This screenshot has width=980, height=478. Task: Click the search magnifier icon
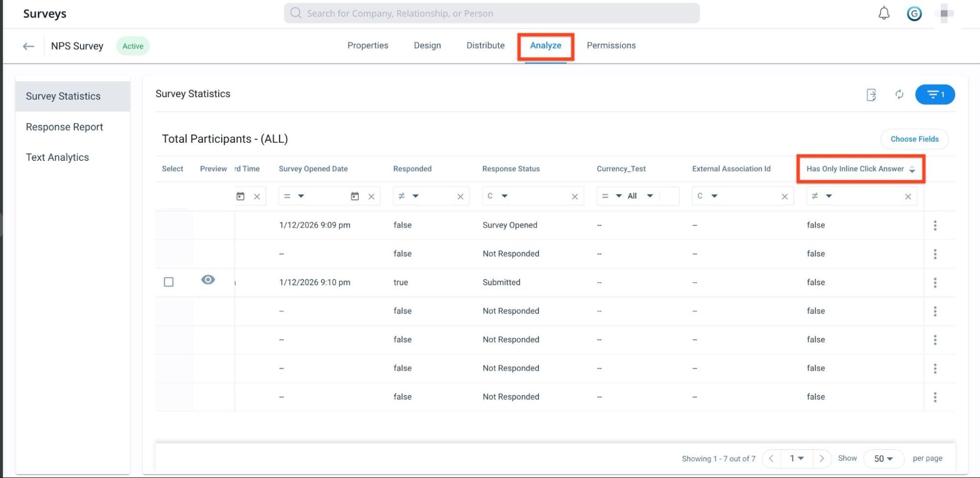[x=295, y=13]
